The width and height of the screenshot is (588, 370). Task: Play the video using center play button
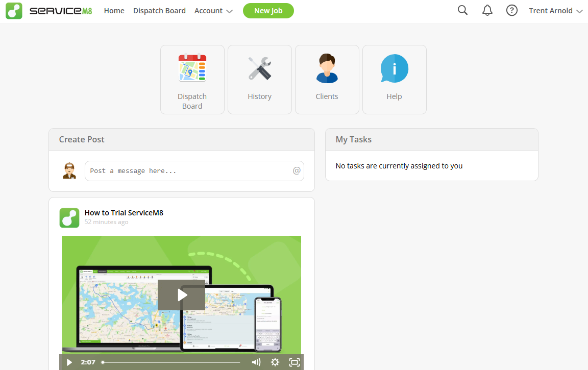coord(182,294)
